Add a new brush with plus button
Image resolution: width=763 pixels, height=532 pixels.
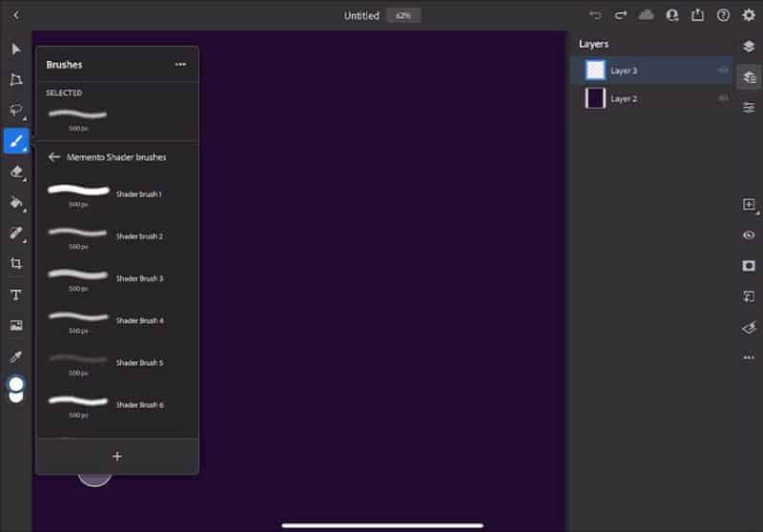[117, 456]
